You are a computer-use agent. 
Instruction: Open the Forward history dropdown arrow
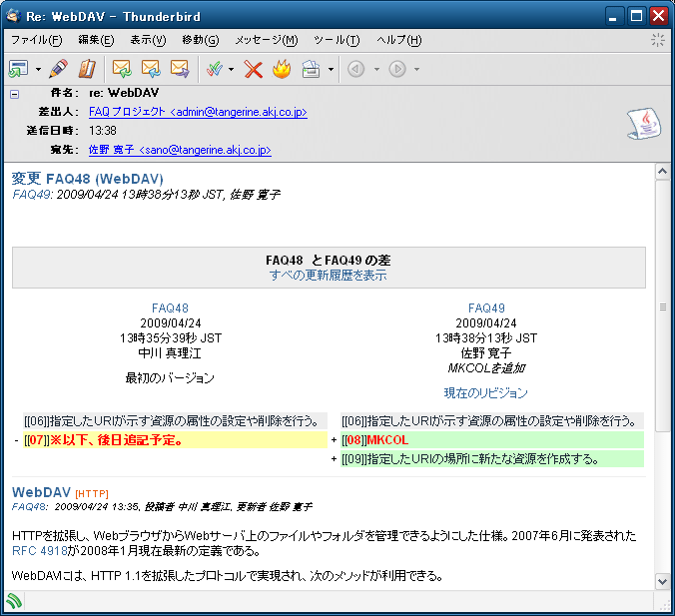pos(416,69)
